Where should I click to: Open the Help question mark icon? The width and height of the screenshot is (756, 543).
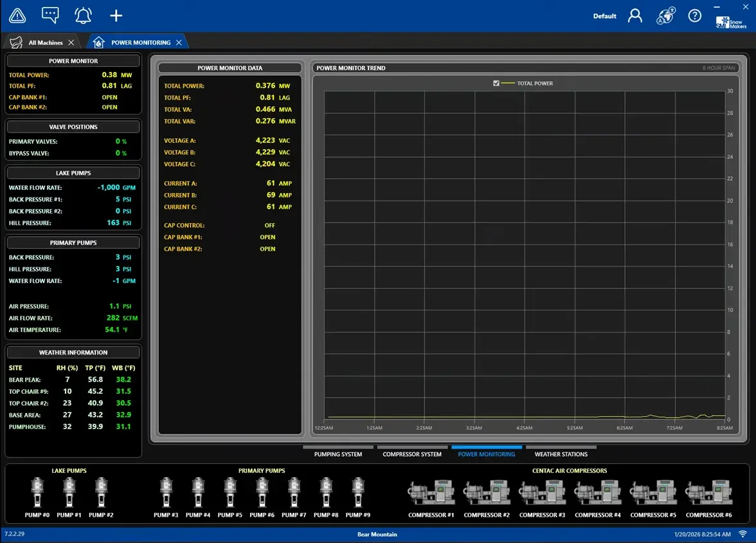695,15
